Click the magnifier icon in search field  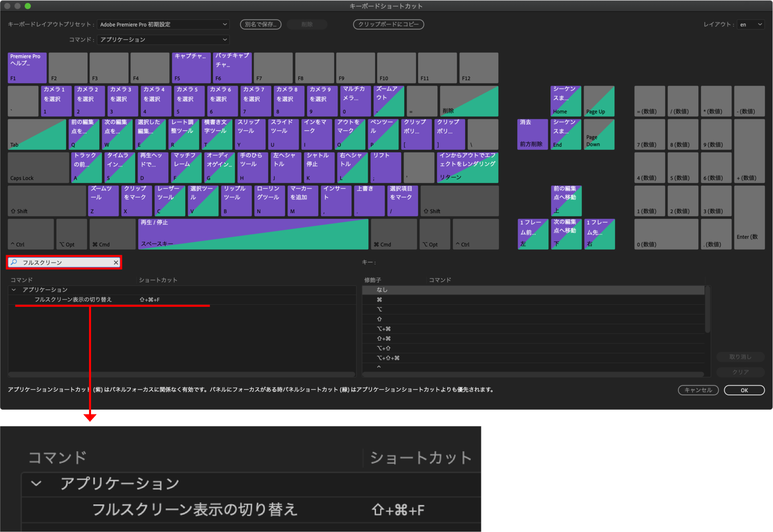click(x=14, y=262)
